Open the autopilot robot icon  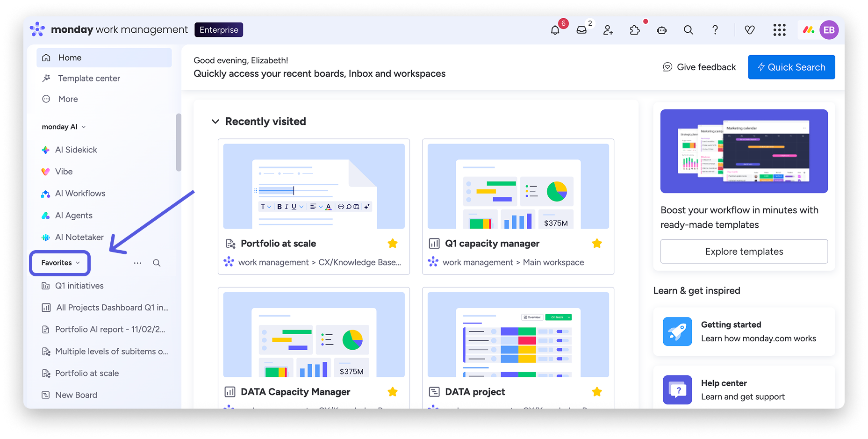(x=662, y=30)
